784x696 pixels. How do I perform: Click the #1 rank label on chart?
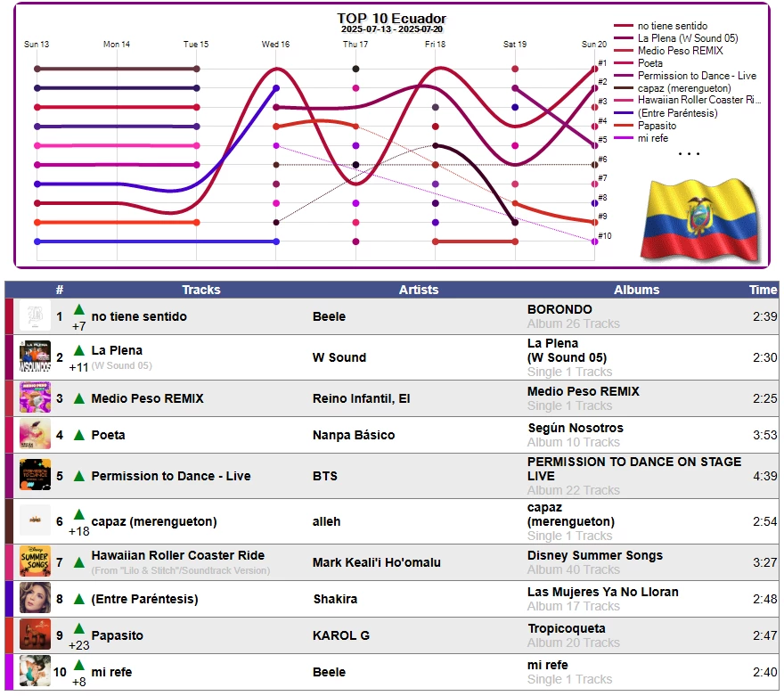pos(602,63)
